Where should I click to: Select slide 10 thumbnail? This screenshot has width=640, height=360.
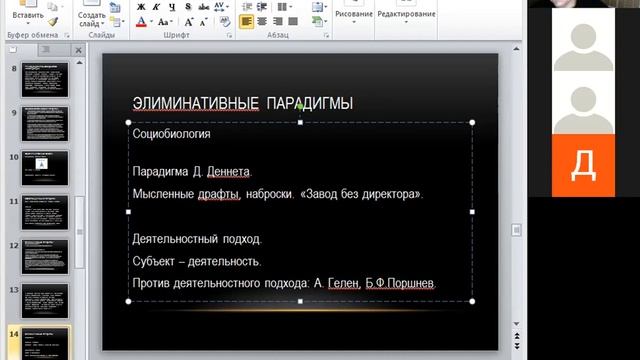coord(45,168)
